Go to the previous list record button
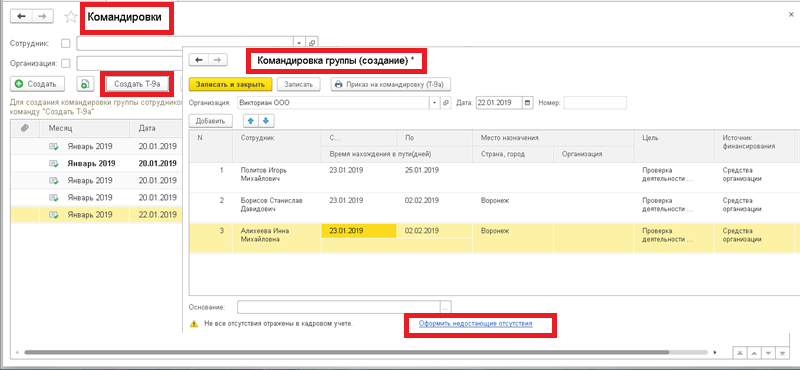Screen dimensions: 800x370 pyautogui.click(x=754, y=353)
